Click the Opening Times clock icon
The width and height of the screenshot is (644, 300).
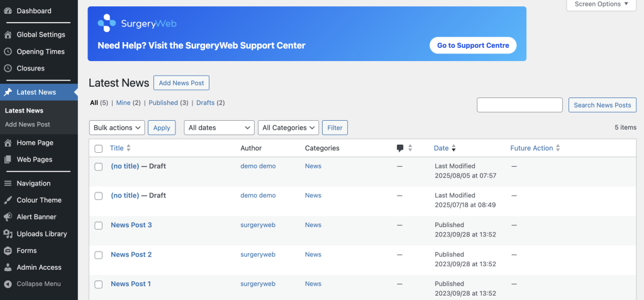pyautogui.click(x=8, y=52)
